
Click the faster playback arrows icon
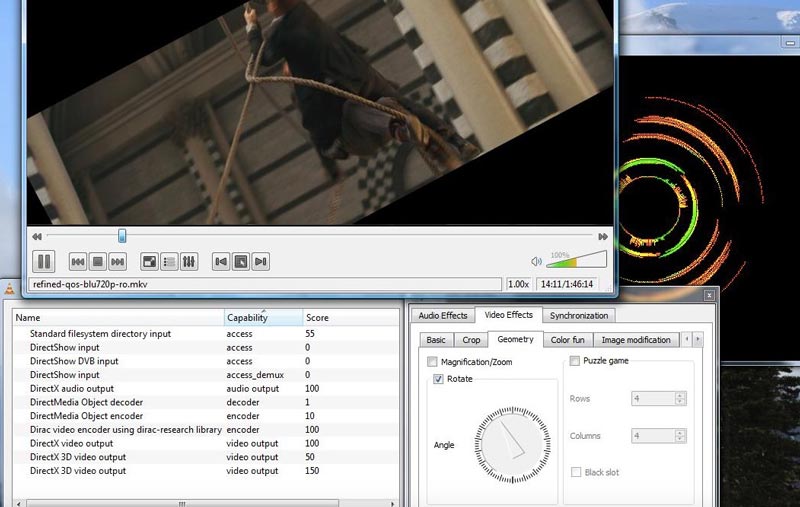coord(603,237)
